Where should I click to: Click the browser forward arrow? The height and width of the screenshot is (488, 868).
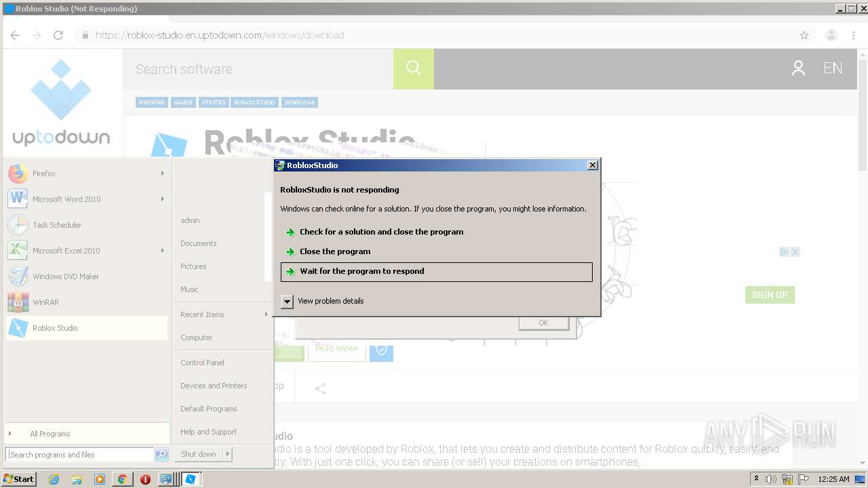pyautogui.click(x=37, y=35)
